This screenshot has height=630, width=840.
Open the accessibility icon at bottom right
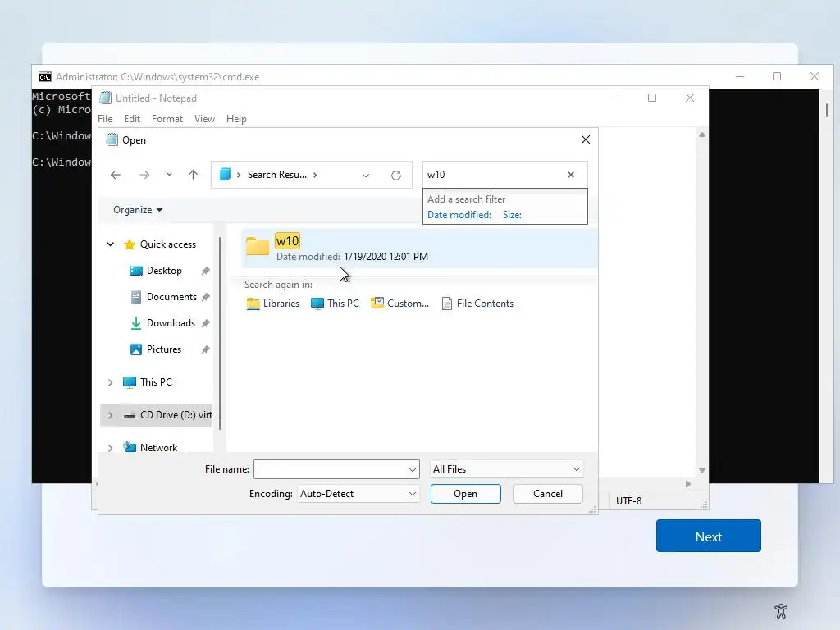click(x=781, y=610)
